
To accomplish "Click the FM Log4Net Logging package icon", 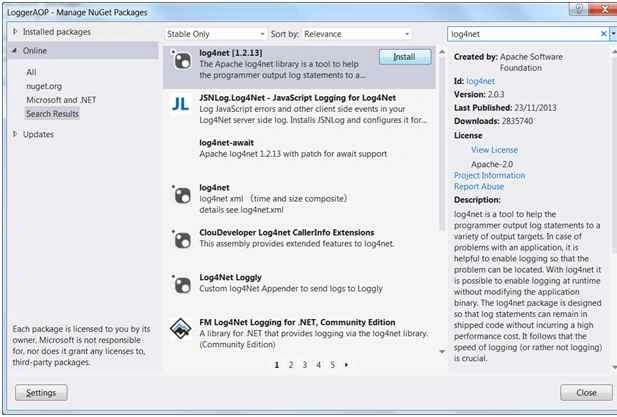I will [181, 328].
